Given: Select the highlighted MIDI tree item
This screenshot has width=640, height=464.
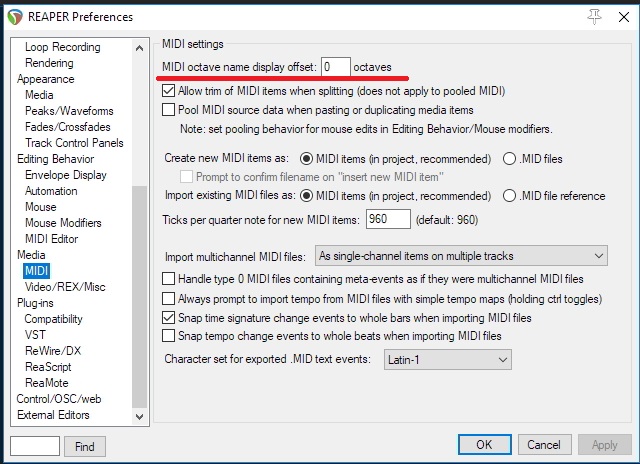Looking at the screenshot, I should pyautogui.click(x=36, y=271).
